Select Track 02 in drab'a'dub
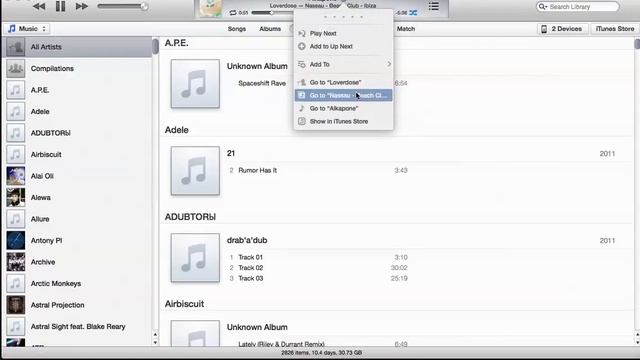 [250, 268]
